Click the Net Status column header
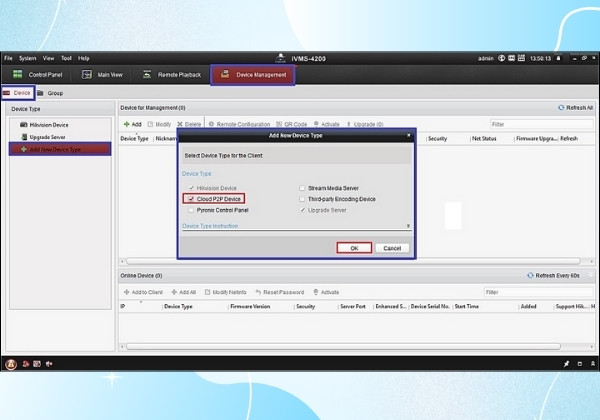Viewport: 600px width, 420px height. coord(484,138)
